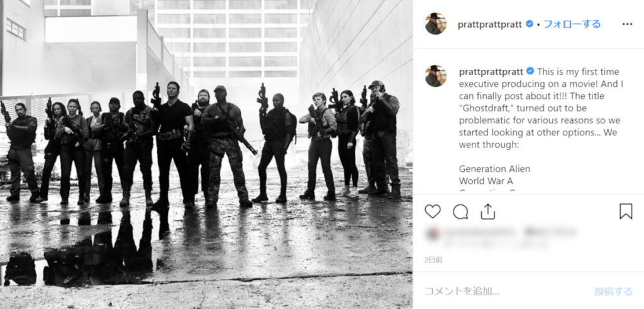
Task: Open the post timestamp 2日前
Action: click(x=433, y=260)
